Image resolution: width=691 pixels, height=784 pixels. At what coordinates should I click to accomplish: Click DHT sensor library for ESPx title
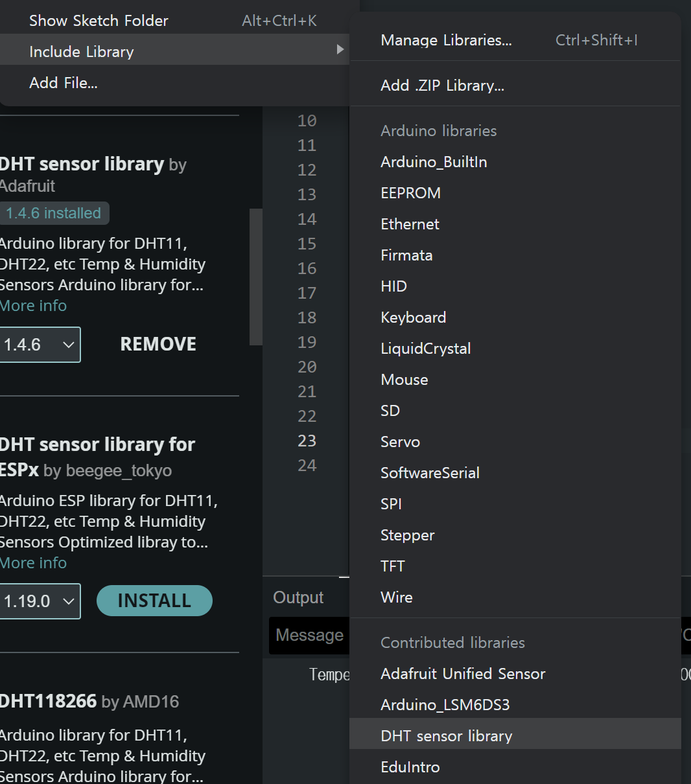click(97, 457)
